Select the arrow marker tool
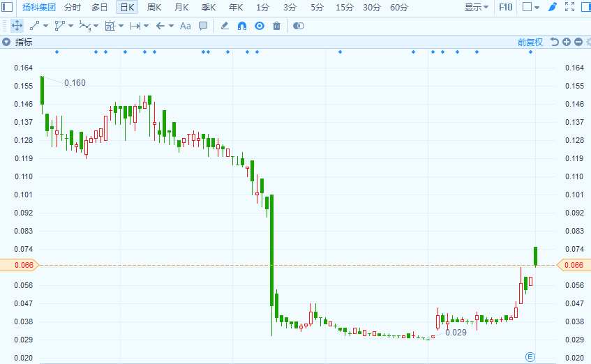The image size is (591, 364). coord(160,26)
